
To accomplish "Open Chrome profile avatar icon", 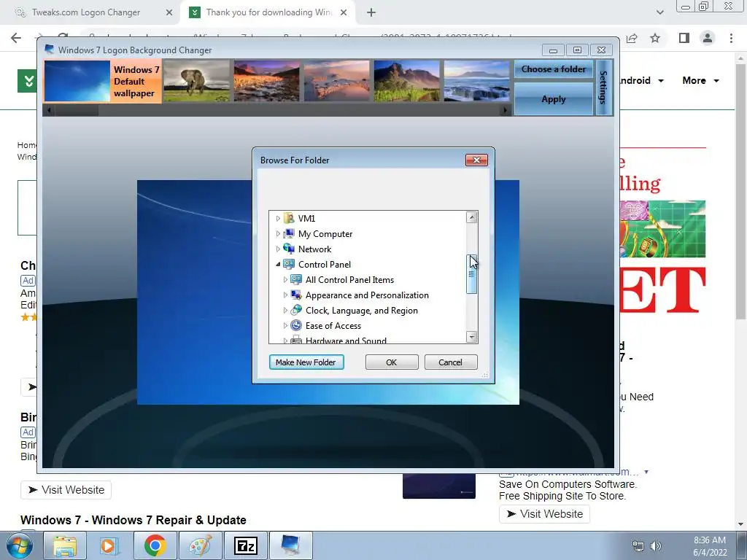I will coord(708,38).
